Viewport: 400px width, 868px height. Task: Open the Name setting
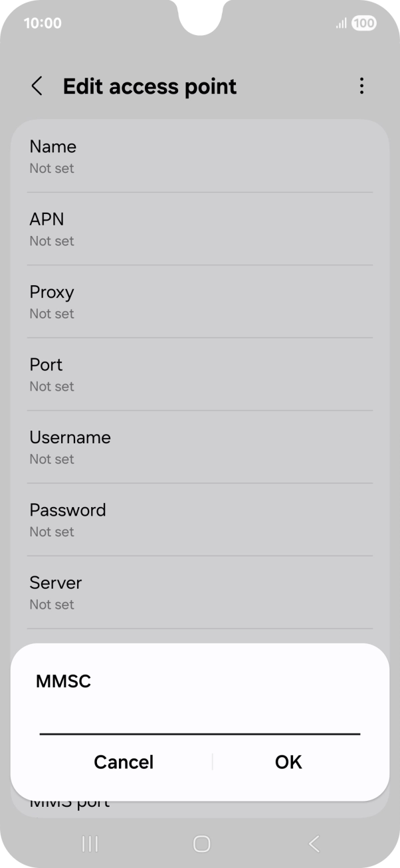[199, 156]
